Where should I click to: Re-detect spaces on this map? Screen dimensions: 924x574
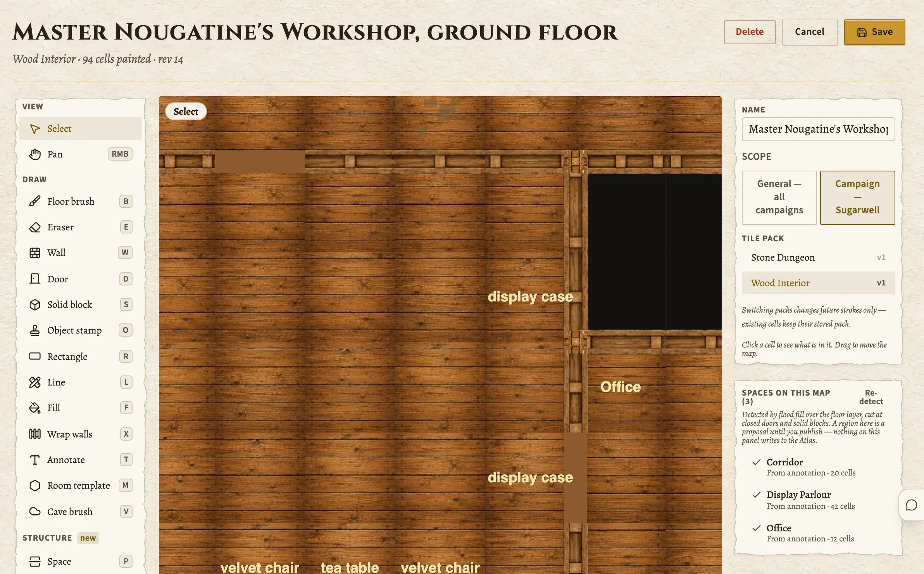coord(871,397)
